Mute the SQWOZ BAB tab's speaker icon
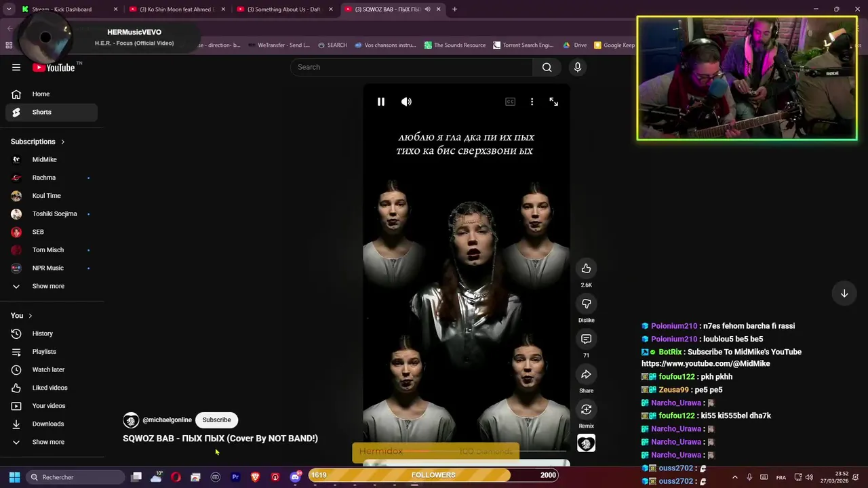This screenshot has height=488, width=868. (427, 9)
